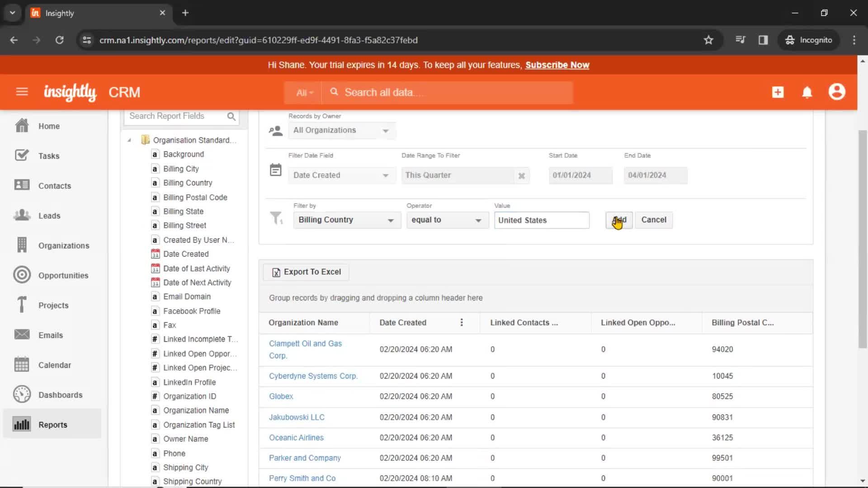
Task: Select the Email Domain field
Action: (187, 296)
